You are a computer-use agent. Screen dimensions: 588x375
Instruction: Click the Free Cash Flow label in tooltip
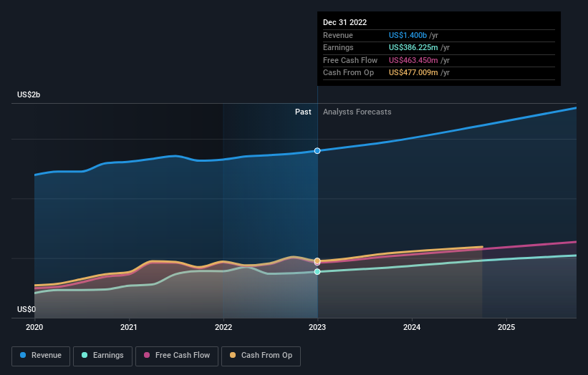(350, 60)
